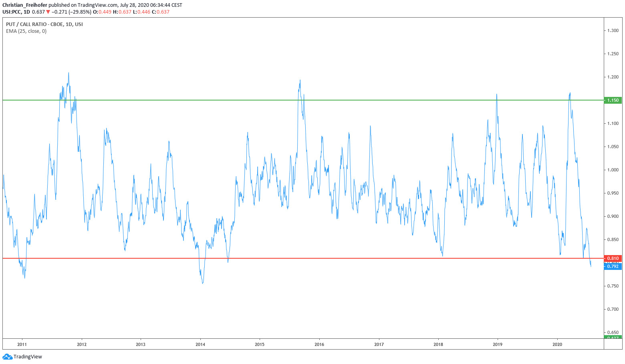Click the blue 0.792 current value label
Screen dimensions: 625x364
[x=613, y=266]
